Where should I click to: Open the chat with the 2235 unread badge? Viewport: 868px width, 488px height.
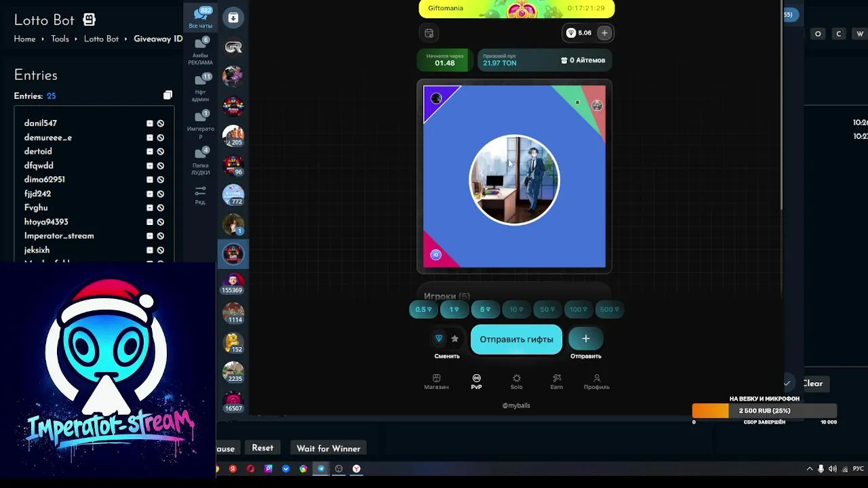click(233, 372)
